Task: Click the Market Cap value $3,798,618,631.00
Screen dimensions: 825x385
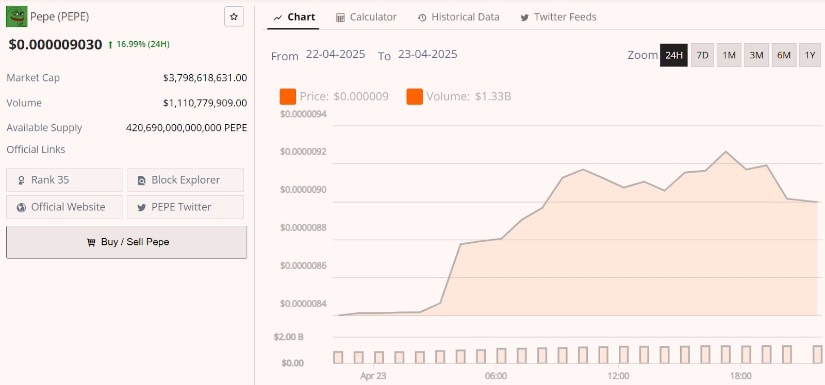Action: (205, 78)
